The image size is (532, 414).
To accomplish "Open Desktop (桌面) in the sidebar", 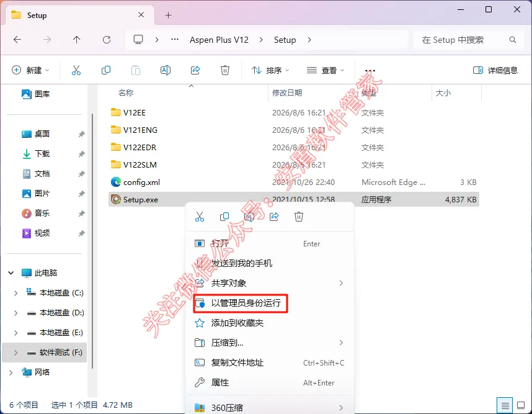I will tap(35, 134).
